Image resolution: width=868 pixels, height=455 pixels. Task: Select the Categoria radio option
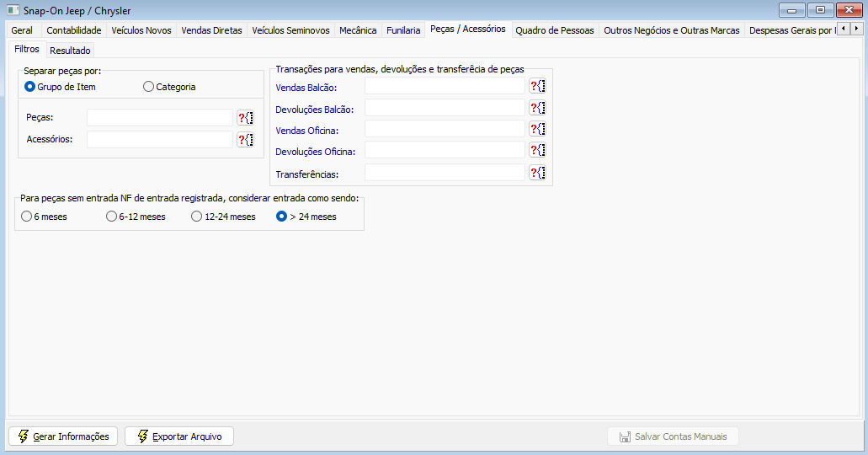tap(149, 87)
